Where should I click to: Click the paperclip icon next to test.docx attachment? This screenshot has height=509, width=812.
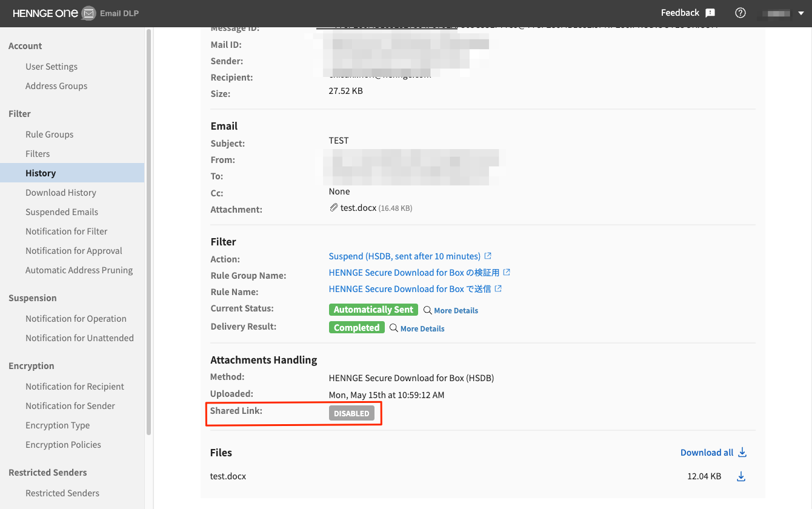[333, 208]
